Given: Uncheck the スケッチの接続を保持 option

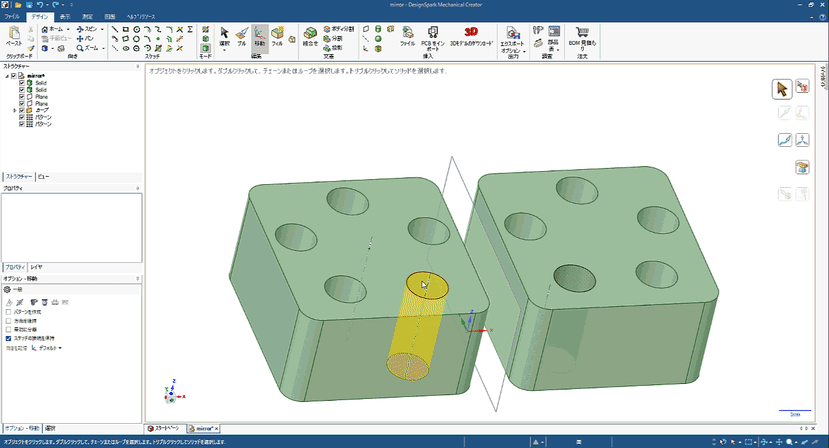Looking at the screenshot, I should pyautogui.click(x=8, y=339).
